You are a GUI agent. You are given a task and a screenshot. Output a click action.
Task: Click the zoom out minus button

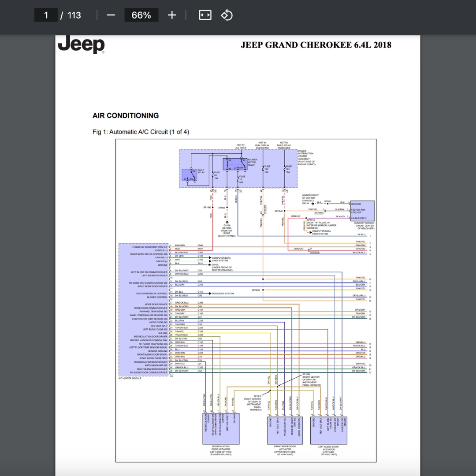tap(111, 15)
